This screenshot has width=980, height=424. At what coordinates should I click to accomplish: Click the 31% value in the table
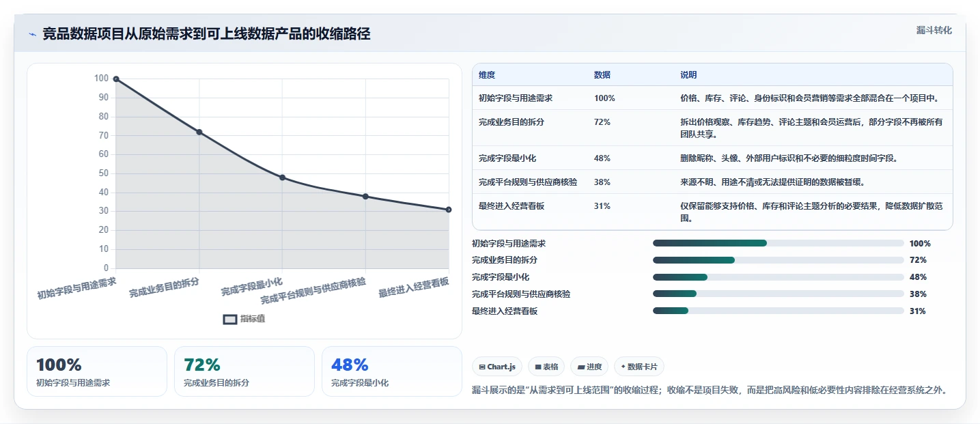pos(602,206)
